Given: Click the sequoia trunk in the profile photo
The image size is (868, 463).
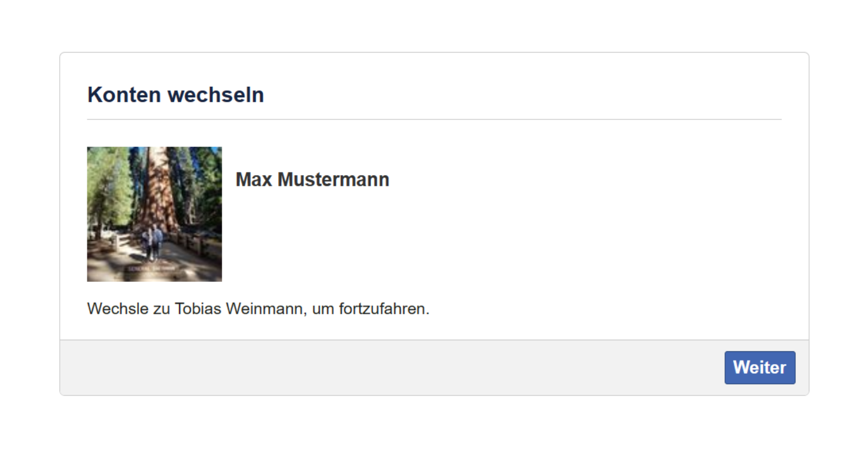Looking at the screenshot, I should [x=157, y=185].
